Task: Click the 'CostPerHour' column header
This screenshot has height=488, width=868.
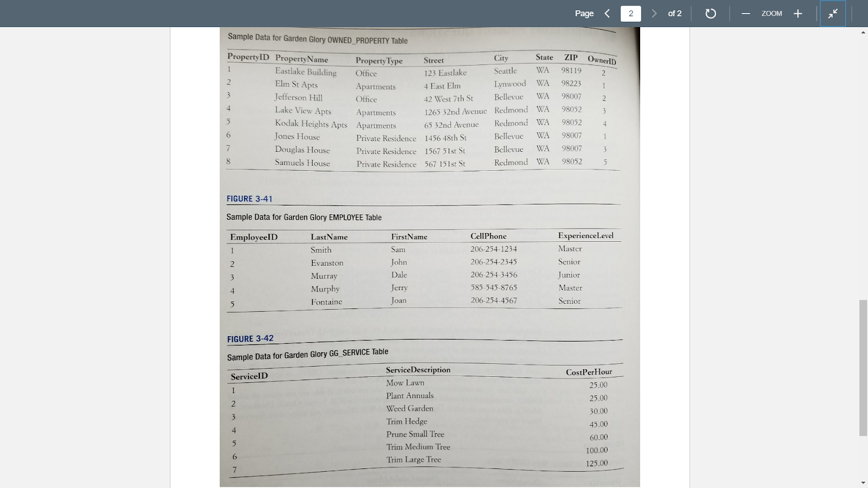Action: [589, 372]
